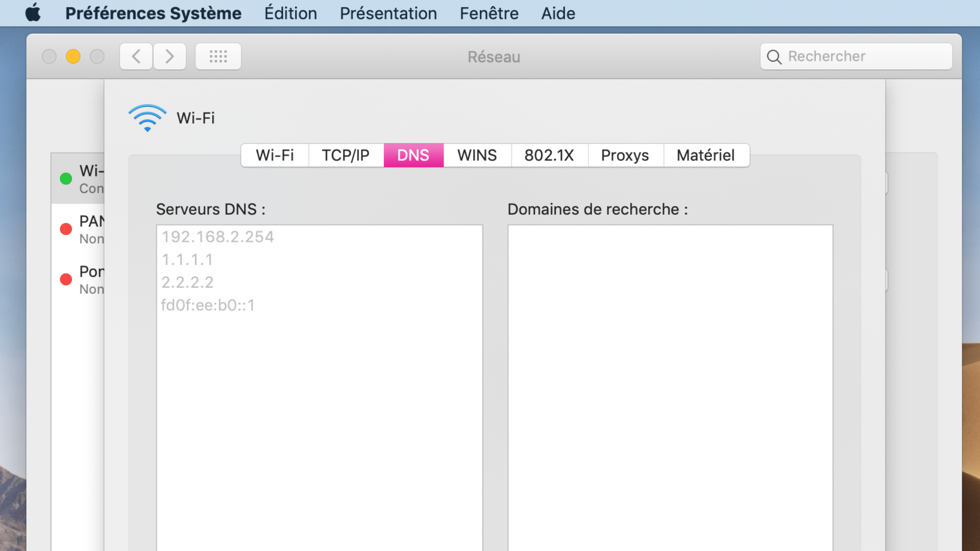Switch to the WINS tab
This screenshot has height=551, width=980.
(x=477, y=155)
